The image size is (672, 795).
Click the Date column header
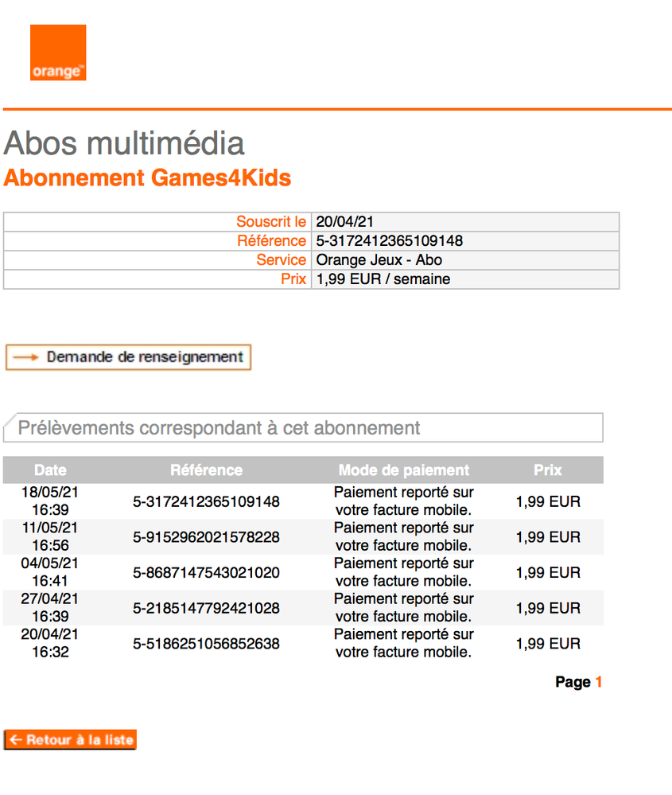pos(50,470)
